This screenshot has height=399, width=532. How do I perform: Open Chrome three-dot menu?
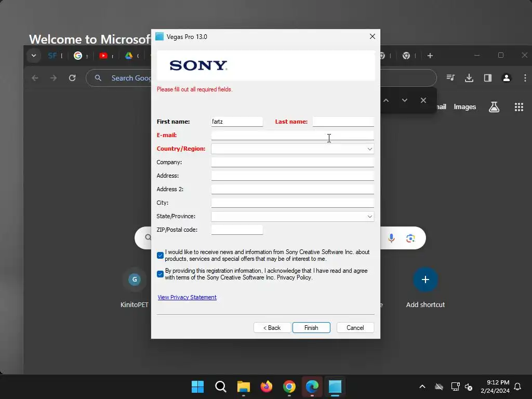tap(525, 78)
